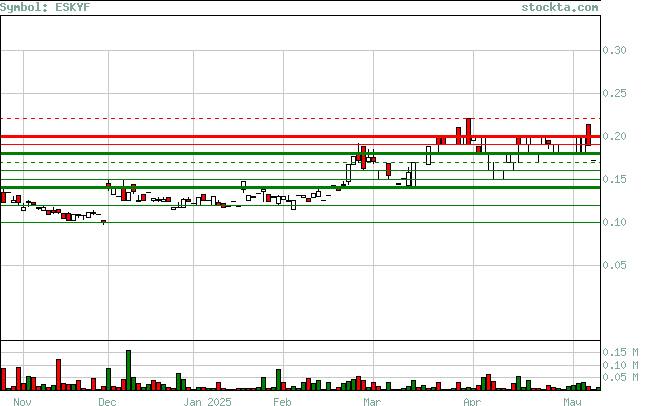This screenshot has height=406, width=655.
Task: Click the Jan 2025 date axis label
Action: click(x=207, y=401)
